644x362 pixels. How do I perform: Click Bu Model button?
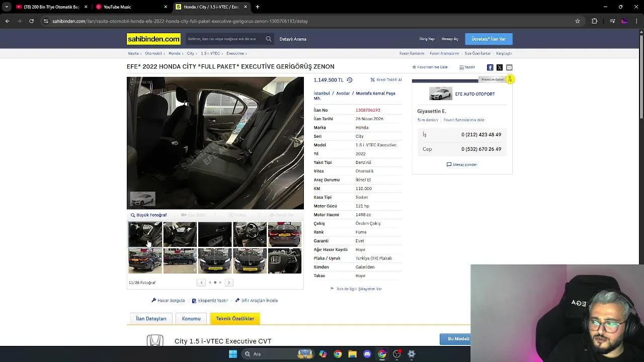[456, 339]
